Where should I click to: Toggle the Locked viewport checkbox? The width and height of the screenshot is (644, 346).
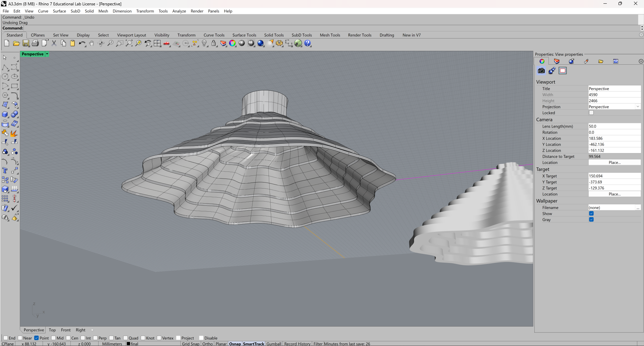coord(591,113)
